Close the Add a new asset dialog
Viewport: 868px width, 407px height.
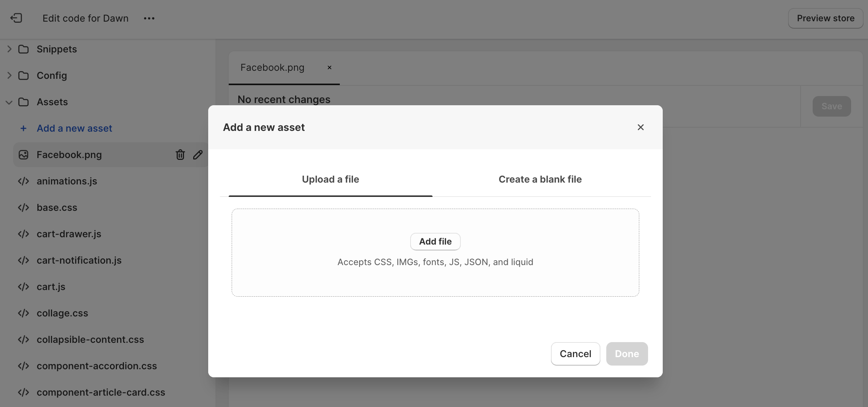641,127
